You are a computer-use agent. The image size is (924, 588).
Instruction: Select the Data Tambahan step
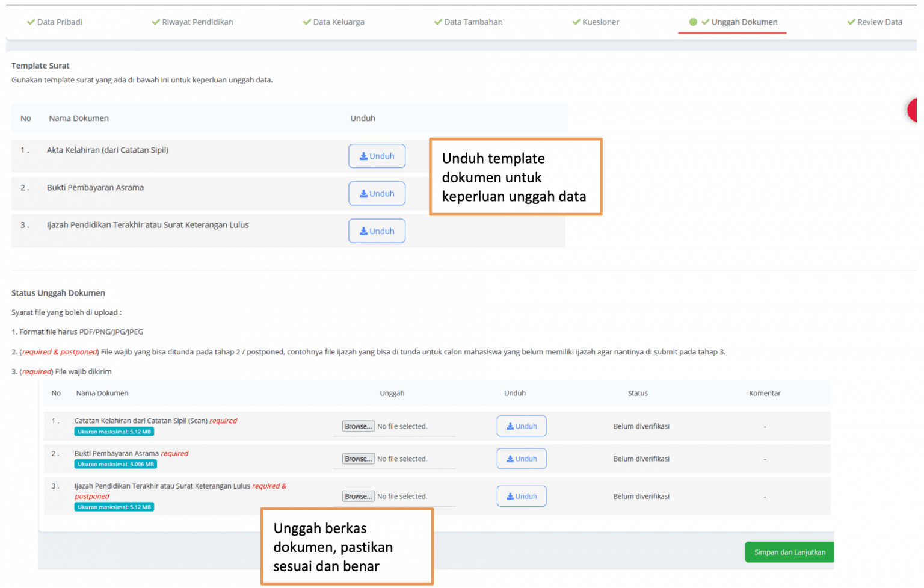473,22
